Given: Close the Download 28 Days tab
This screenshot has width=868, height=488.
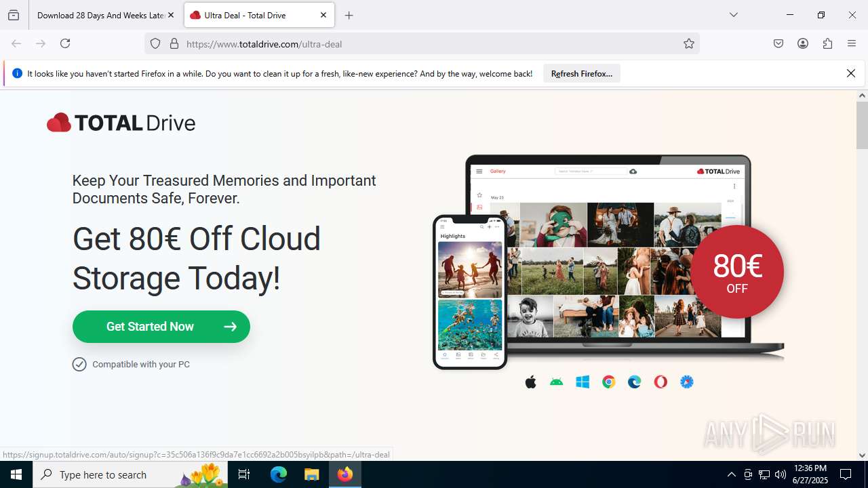Looking at the screenshot, I should click(x=171, y=15).
